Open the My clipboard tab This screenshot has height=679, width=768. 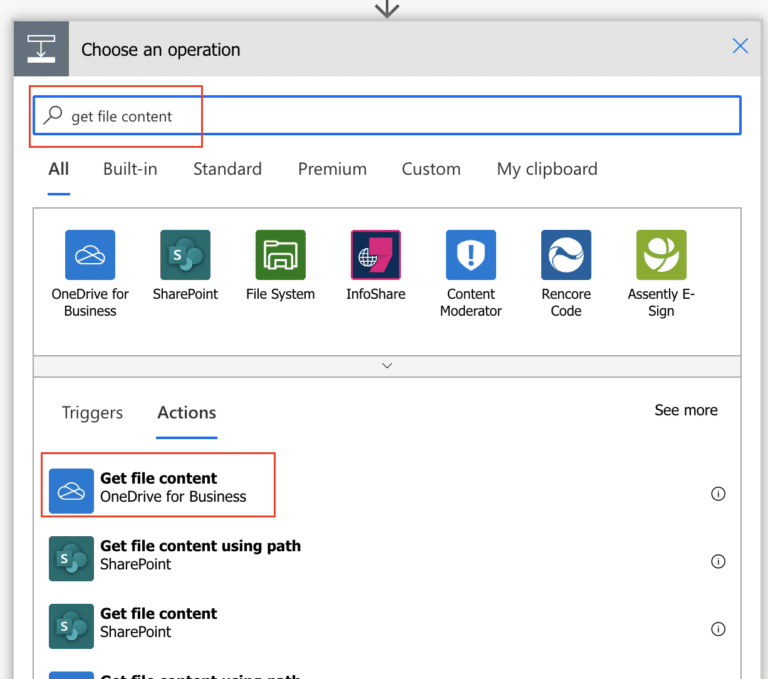(547, 169)
